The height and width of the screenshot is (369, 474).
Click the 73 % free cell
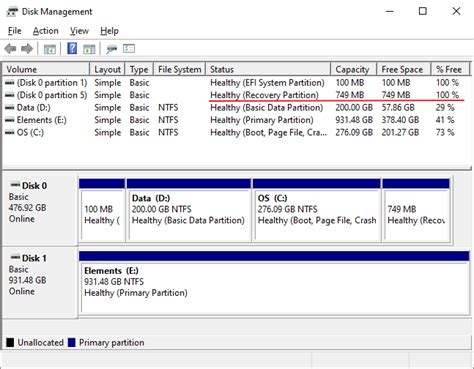click(x=445, y=133)
